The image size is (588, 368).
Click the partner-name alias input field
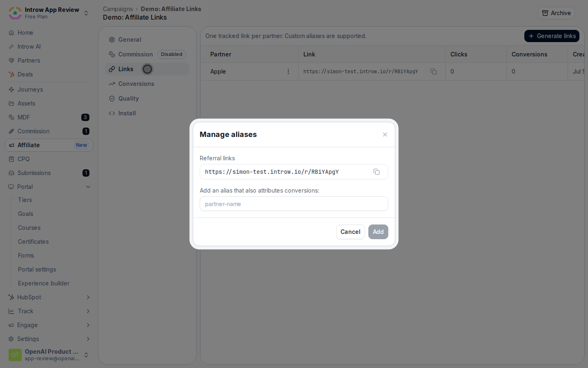click(x=294, y=204)
